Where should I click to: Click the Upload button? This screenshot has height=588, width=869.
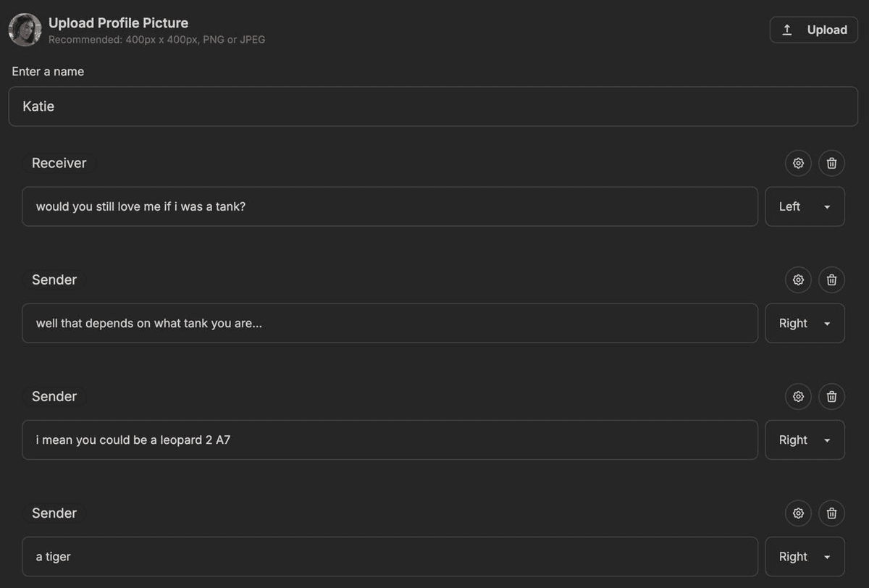[x=813, y=30]
